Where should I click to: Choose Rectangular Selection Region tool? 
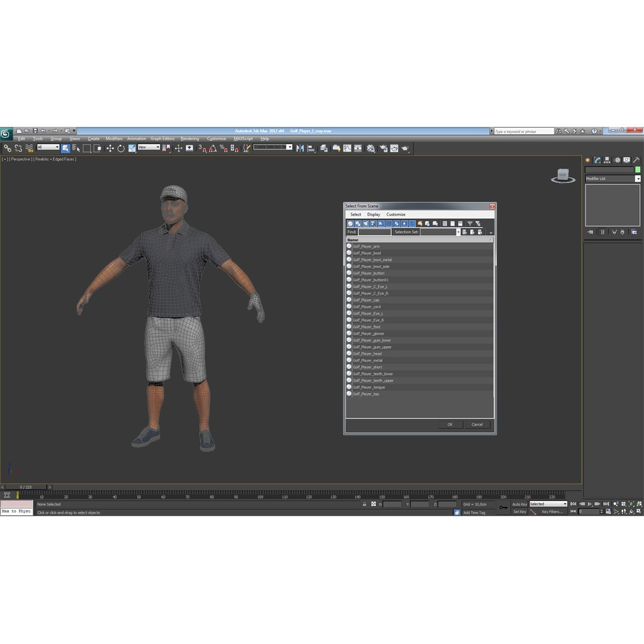point(86,148)
